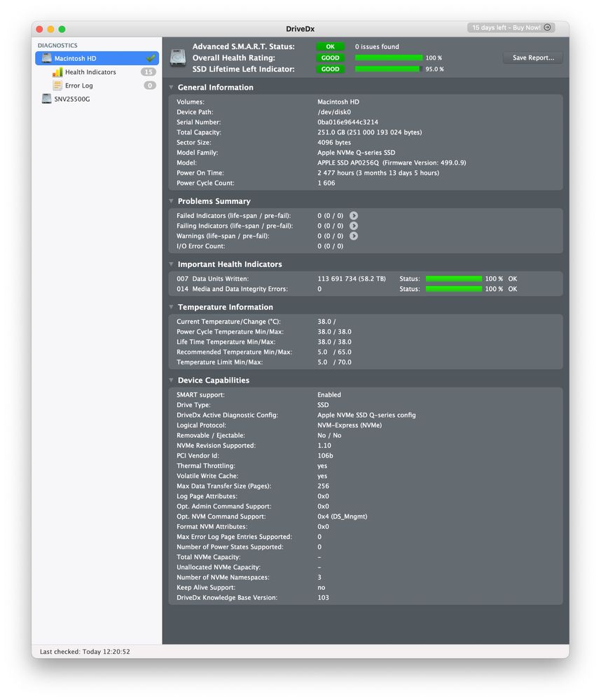This screenshot has height=700, width=601.
Task: Collapse the Device Capabilities section
Action: pos(172,380)
